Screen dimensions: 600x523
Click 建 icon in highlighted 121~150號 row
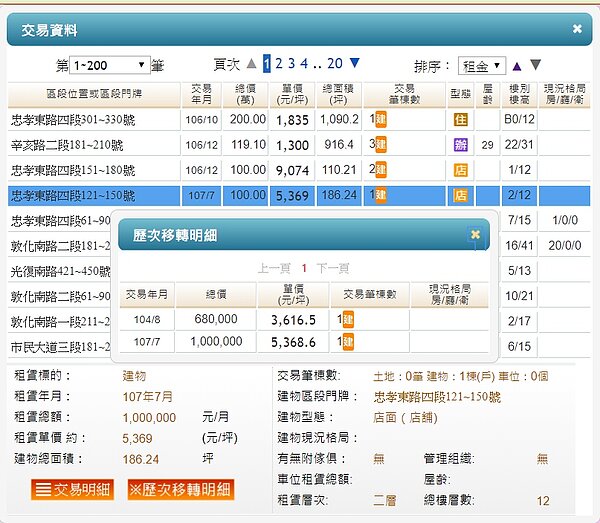[x=381, y=196]
